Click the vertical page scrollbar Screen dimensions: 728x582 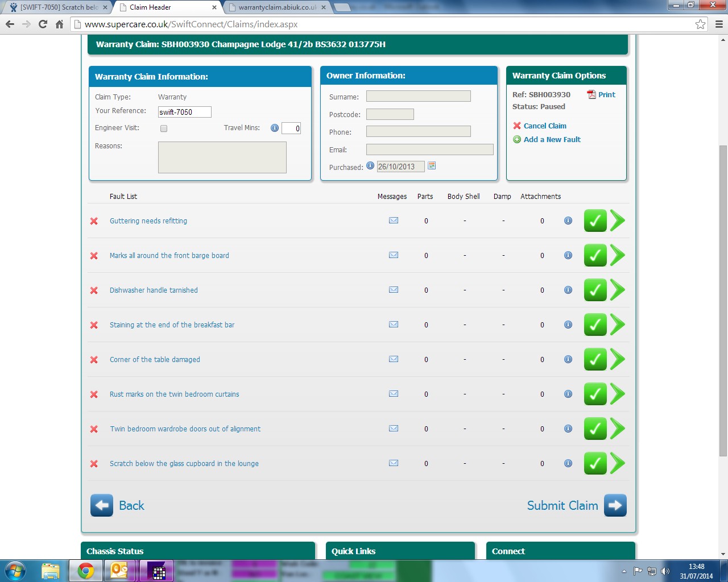pyautogui.click(x=723, y=301)
